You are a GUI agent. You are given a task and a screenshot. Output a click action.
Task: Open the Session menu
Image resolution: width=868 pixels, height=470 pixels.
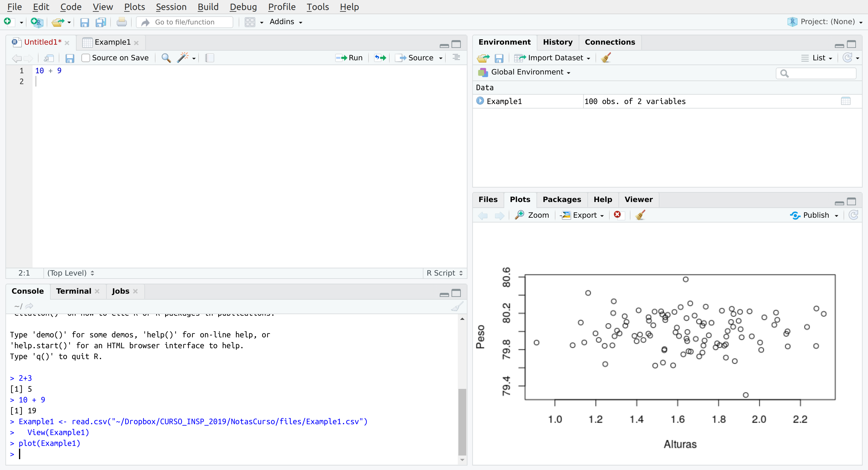(171, 7)
